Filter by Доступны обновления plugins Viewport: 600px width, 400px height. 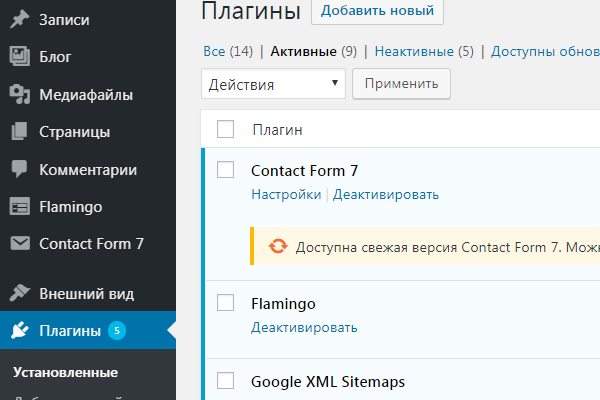point(545,51)
